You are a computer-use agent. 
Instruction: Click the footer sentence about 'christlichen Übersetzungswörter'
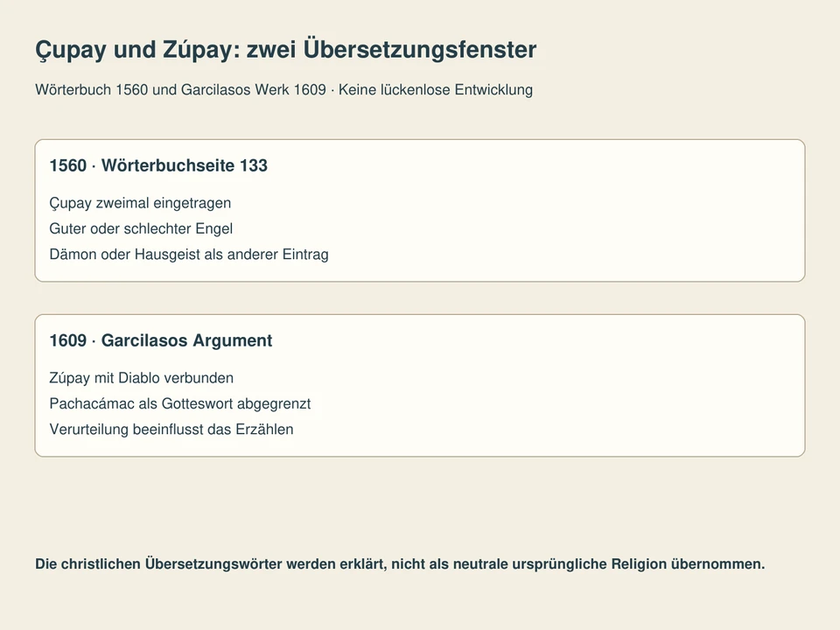[x=400, y=564]
